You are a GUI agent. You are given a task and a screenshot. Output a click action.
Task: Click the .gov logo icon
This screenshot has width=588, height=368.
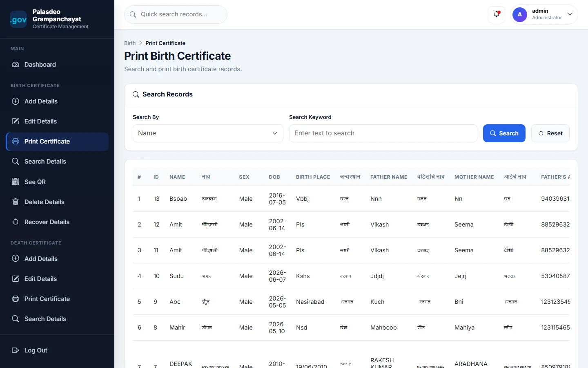(18, 19)
